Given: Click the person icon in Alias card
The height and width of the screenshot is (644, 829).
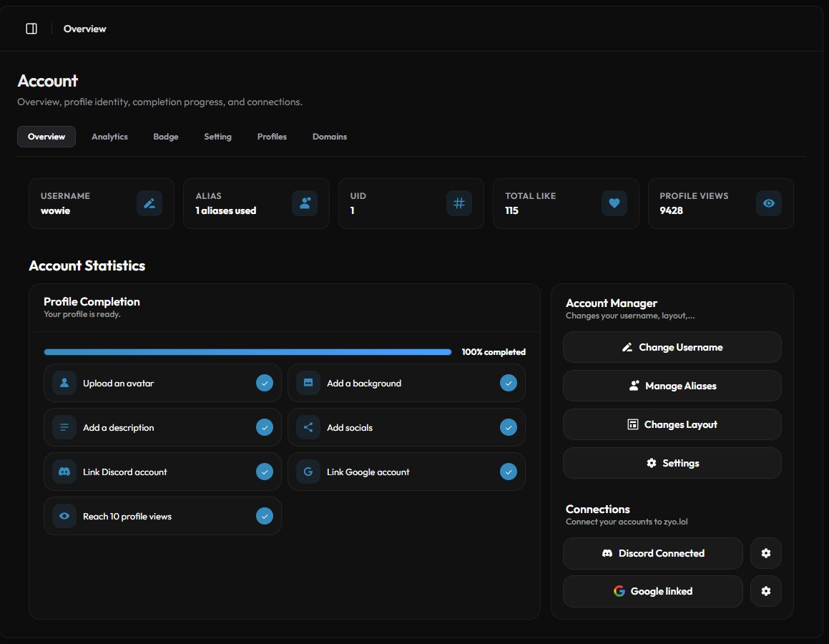Looking at the screenshot, I should point(305,203).
